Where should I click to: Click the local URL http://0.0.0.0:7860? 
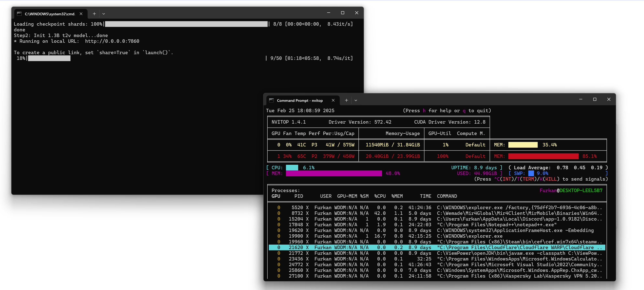click(112, 41)
